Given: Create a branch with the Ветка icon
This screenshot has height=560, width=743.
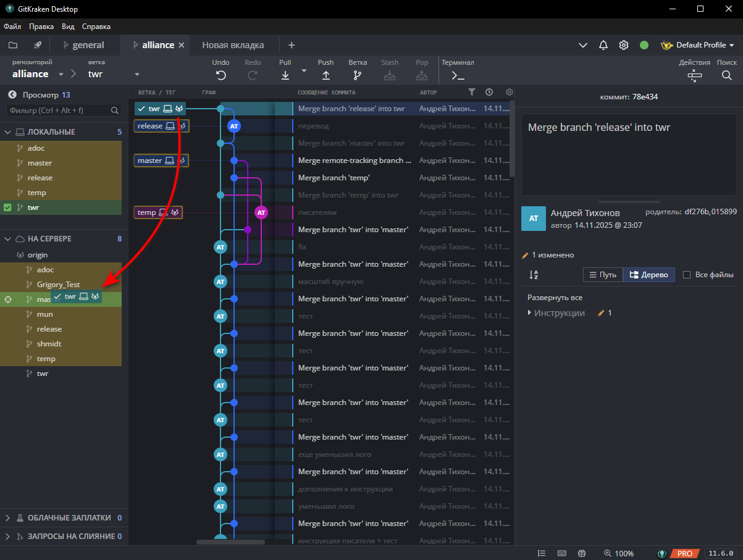Looking at the screenshot, I should 358,74.
